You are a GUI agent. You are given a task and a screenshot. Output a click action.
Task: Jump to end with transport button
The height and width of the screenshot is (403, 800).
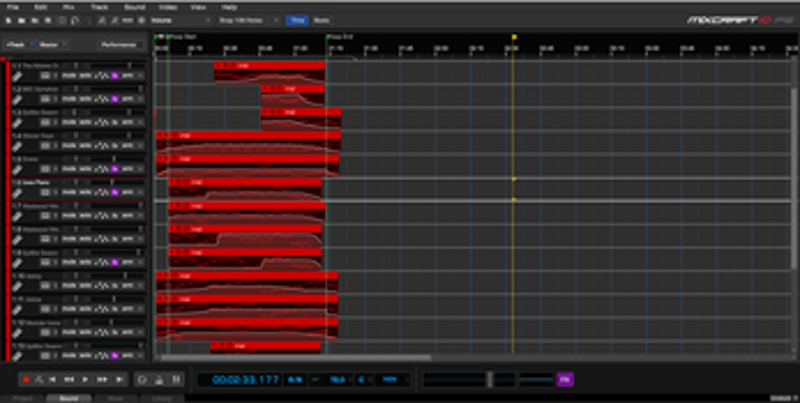tap(119, 380)
